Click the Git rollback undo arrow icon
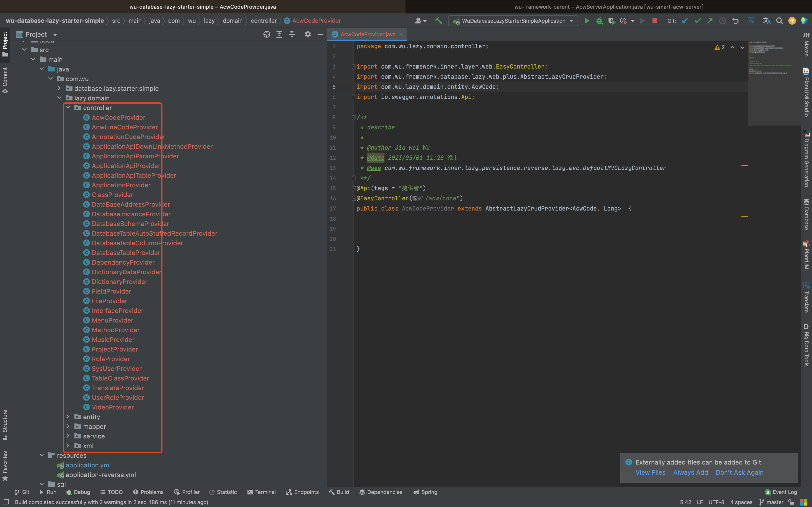 735,21
